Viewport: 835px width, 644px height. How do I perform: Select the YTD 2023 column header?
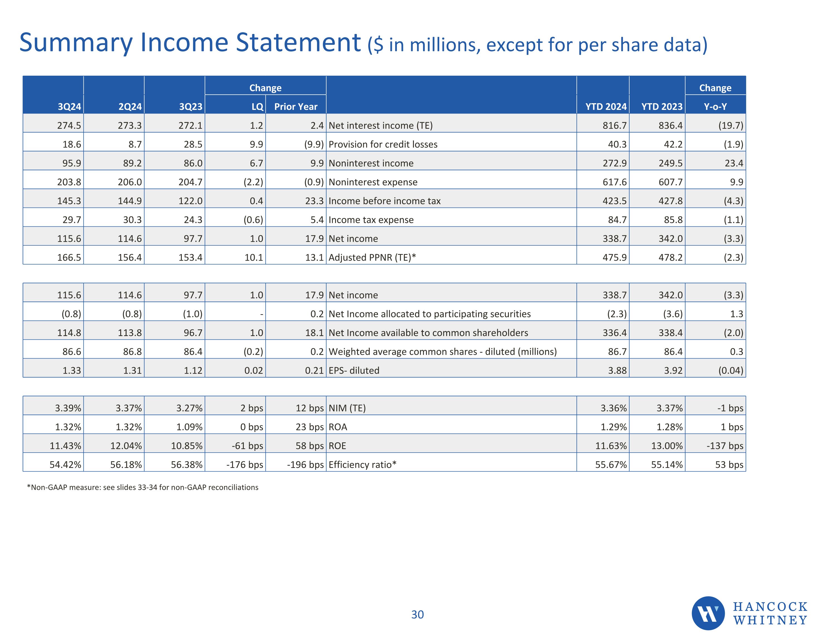[x=662, y=107]
